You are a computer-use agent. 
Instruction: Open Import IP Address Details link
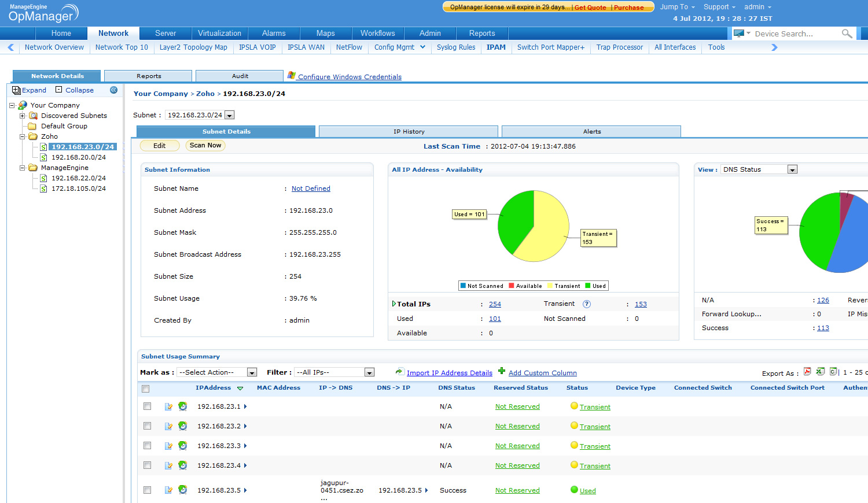click(x=449, y=373)
